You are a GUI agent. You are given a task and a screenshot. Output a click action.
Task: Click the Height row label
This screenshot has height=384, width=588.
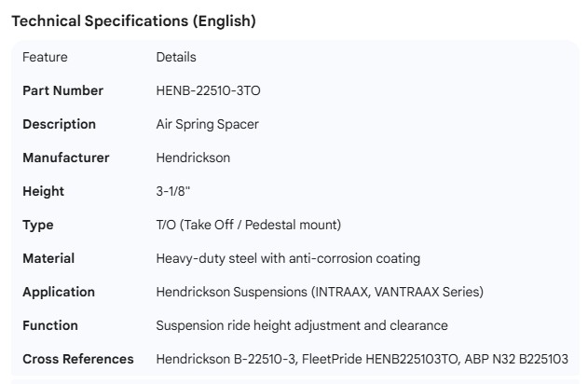[43, 191]
